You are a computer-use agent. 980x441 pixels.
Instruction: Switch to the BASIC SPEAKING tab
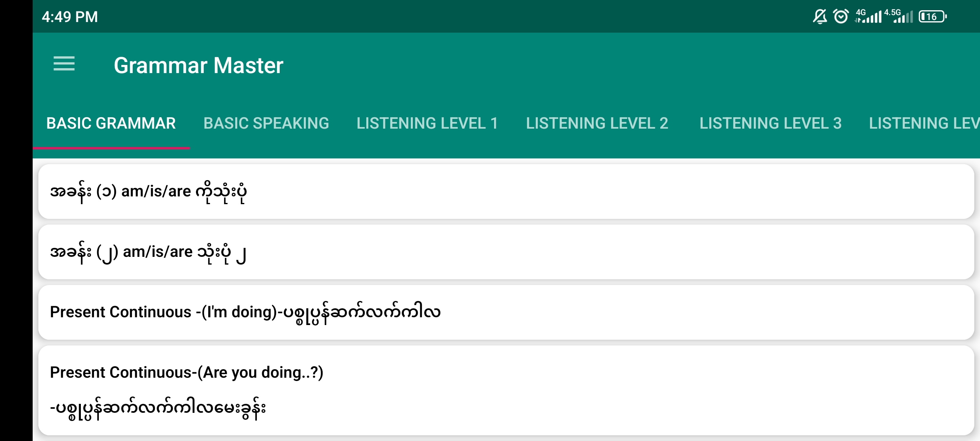pyautogui.click(x=266, y=123)
